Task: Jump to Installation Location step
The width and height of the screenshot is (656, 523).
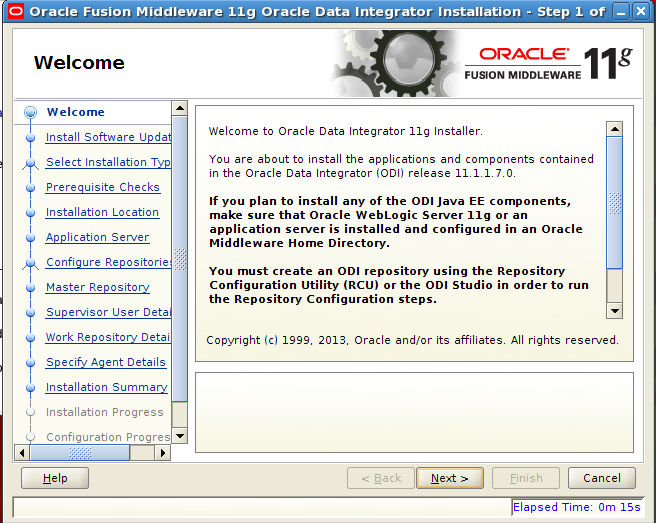Action: point(102,213)
